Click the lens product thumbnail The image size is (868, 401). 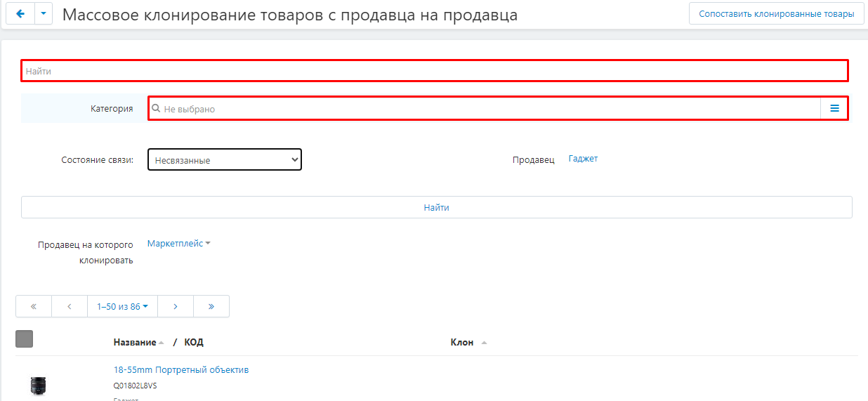pos(38,384)
